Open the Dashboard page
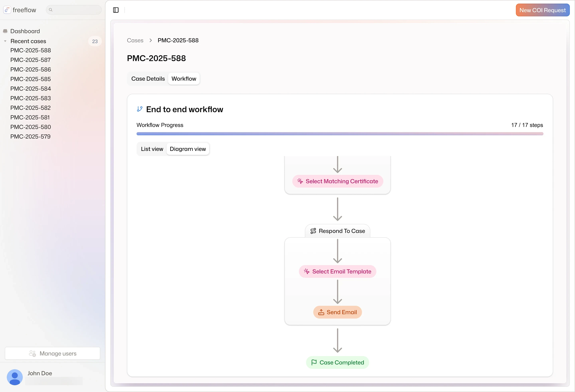 coord(25,31)
